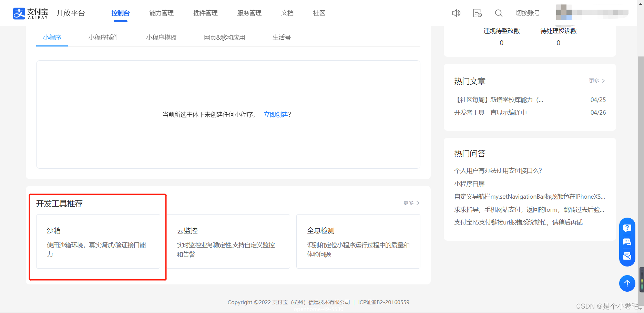This screenshot has height=313, width=644.
Task: Click 切换账号 to switch account
Action: pyautogui.click(x=528, y=13)
